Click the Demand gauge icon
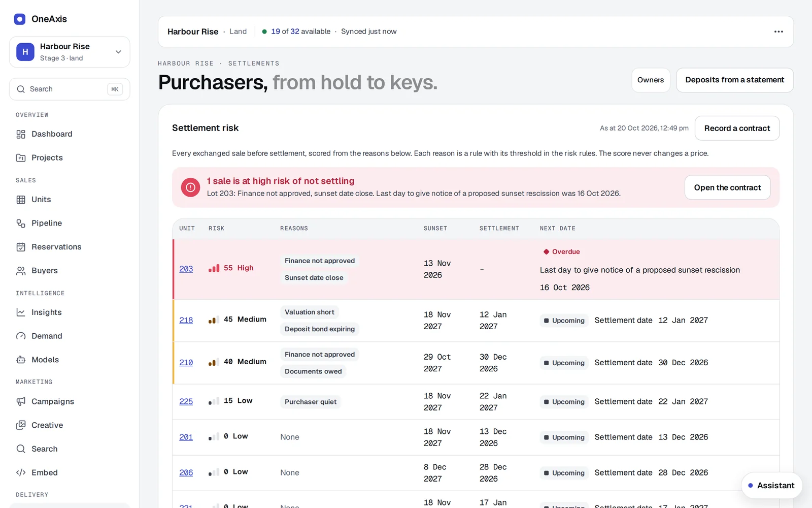This screenshot has width=812, height=508. coord(21,336)
